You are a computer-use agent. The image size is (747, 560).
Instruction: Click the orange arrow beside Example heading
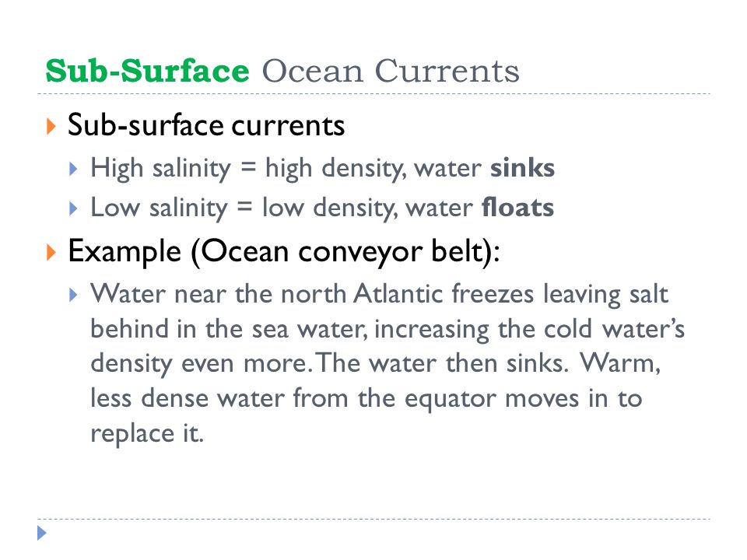(51, 252)
